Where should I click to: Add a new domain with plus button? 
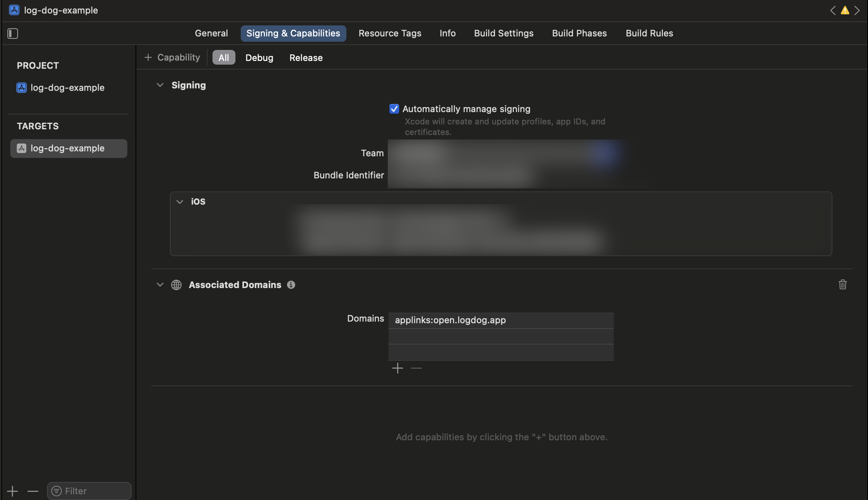coord(398,368)
